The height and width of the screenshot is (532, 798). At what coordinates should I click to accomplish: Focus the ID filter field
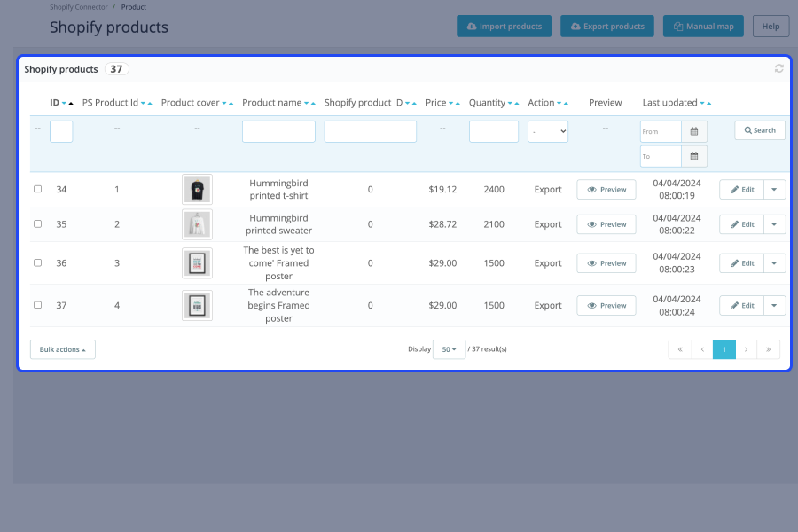(x=61, y=131)
